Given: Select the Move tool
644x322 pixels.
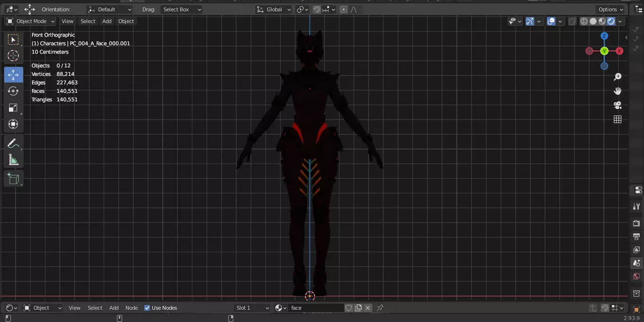Looking at the screenshot, I should coord(13,75).
